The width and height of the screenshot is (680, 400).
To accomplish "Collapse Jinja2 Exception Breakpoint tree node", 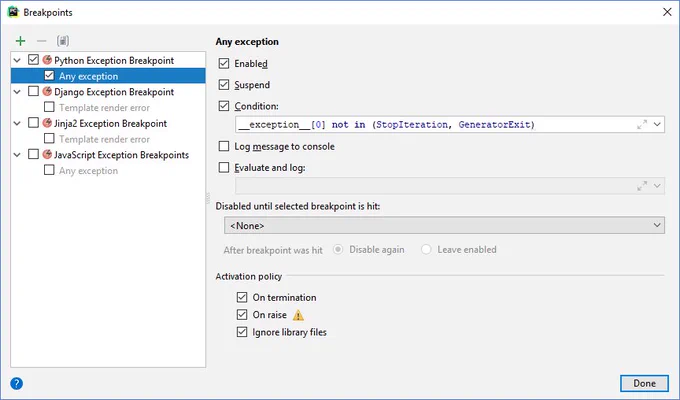I will [x=17, y=123].
